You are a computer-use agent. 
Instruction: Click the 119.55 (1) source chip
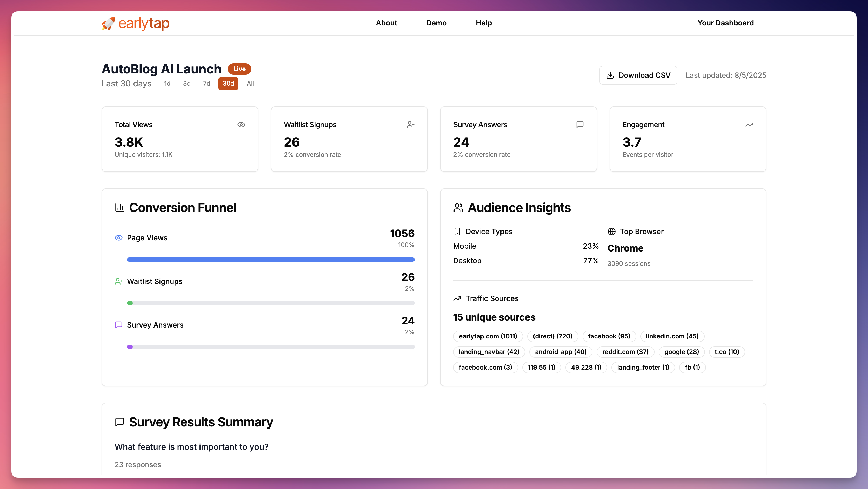coord(542,368)
